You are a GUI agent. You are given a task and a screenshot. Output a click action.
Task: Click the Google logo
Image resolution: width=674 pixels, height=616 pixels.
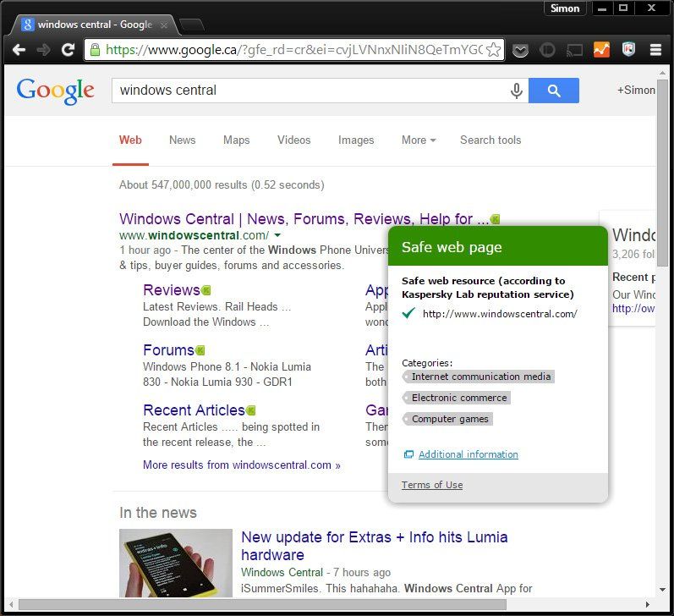pyautogui.click(x=55, y=91)
